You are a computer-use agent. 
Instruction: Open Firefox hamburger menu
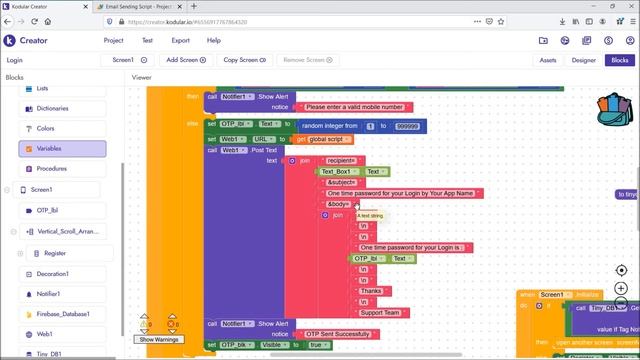pyautogui.click(x=633, y=22)
